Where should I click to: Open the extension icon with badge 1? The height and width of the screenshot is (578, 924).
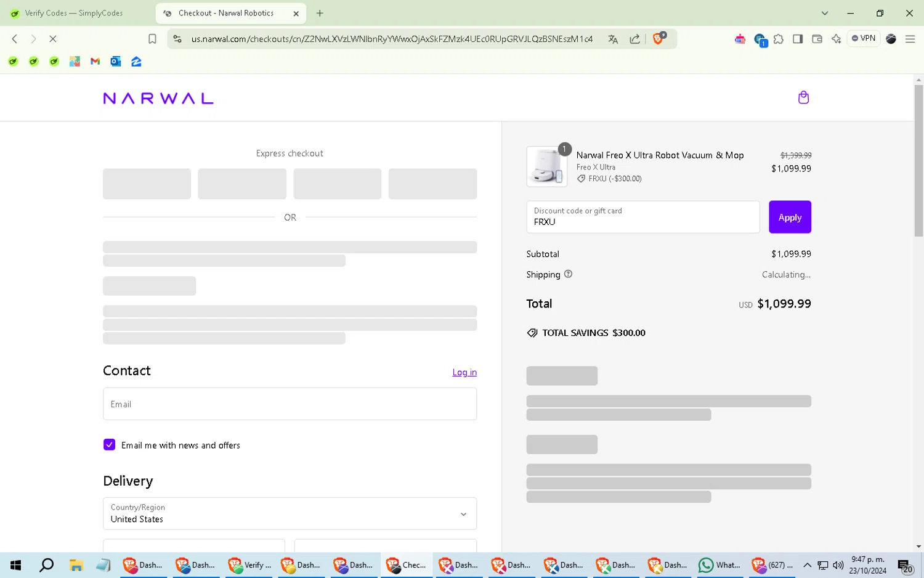tap(760, 39)
